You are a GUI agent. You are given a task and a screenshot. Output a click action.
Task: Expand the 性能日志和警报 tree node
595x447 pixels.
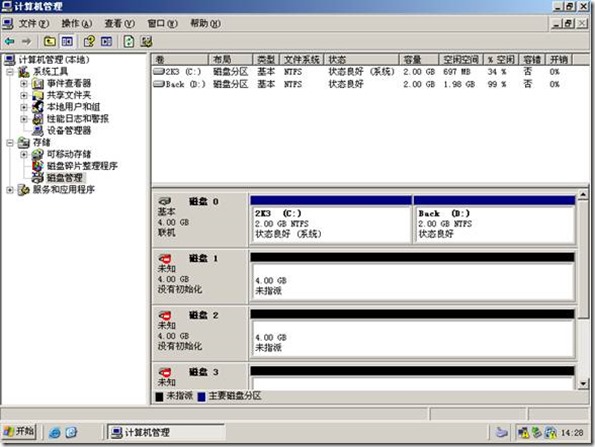(24, 119)
